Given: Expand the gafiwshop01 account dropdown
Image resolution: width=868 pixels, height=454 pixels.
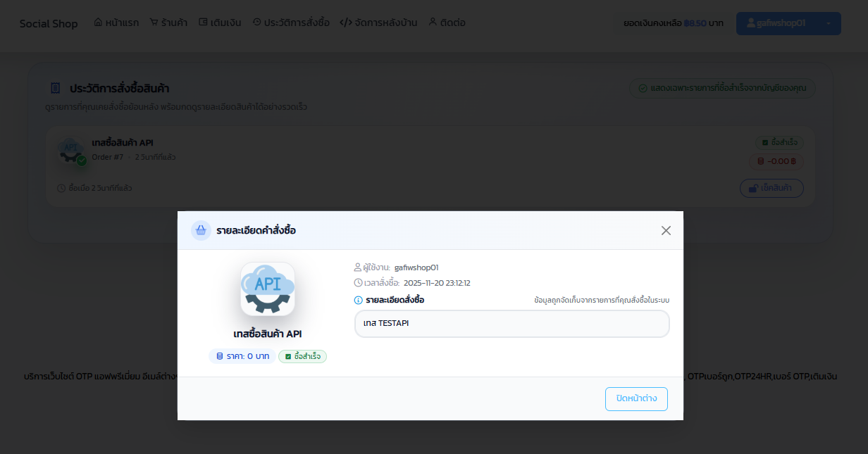Looking at the screenshot, I should (788, 23).
